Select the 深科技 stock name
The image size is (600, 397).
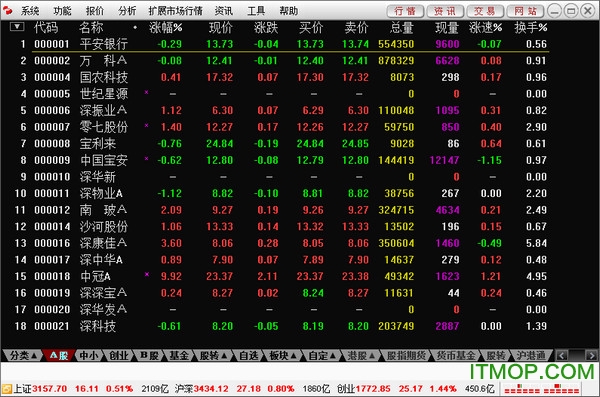click(x=98, y=326)
